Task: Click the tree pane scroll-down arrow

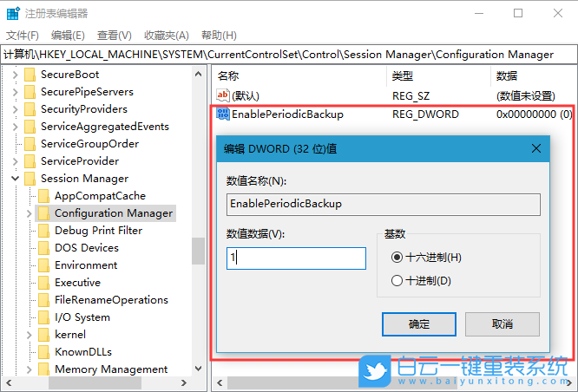Action: 199,369
